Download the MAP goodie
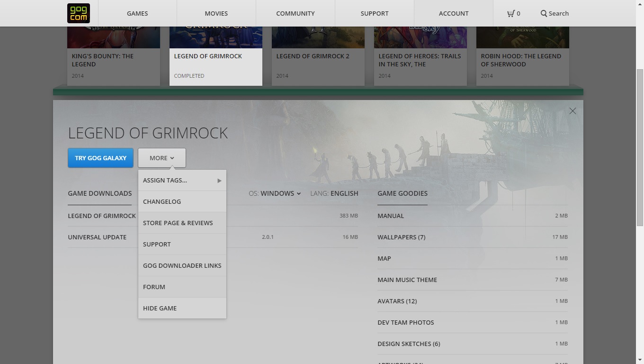644x364 pixels. (x=473, y=258)
